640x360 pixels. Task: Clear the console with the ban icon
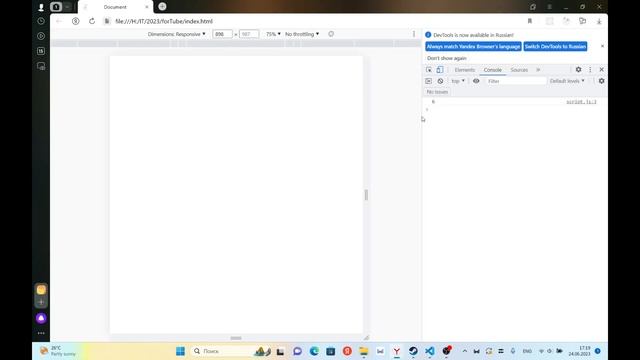click(x=440, y=81)
